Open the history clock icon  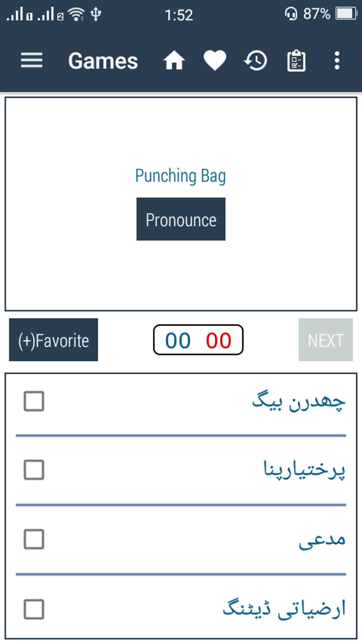(x=256, y=60)
